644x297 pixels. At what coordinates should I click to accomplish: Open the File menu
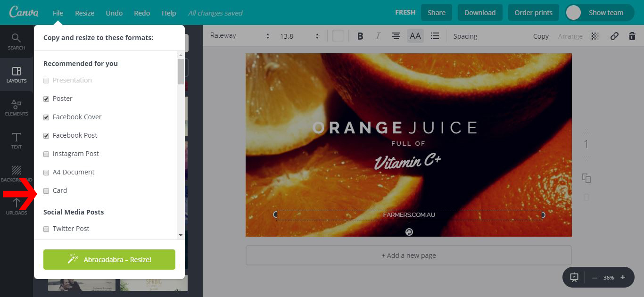click(58, 13)
